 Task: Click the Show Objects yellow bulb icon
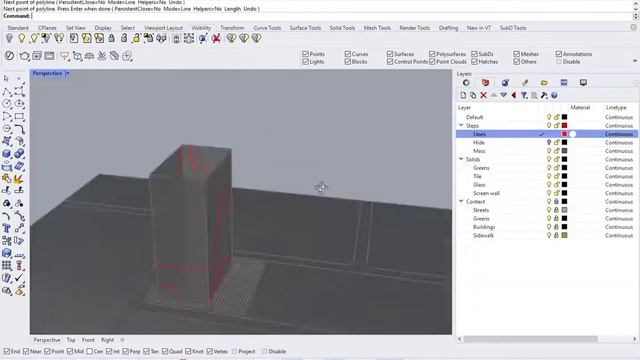click(x=21, y=38)
